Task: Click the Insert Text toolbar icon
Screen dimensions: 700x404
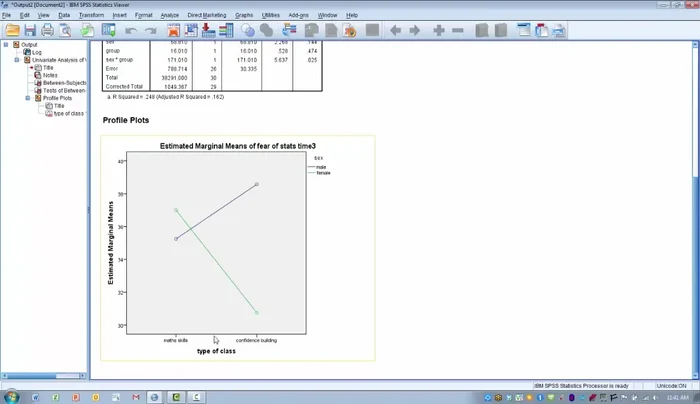Action: (x=559, y=30)
